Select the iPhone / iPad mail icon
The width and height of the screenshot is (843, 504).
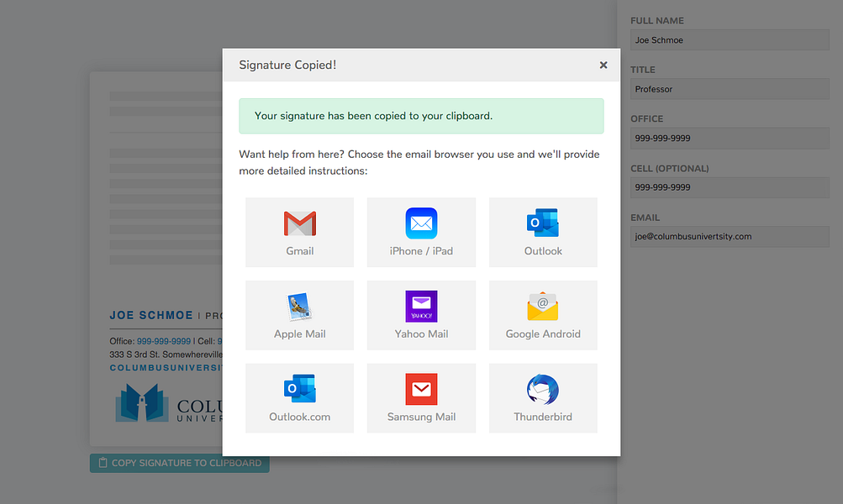click(x=421, y=232)
